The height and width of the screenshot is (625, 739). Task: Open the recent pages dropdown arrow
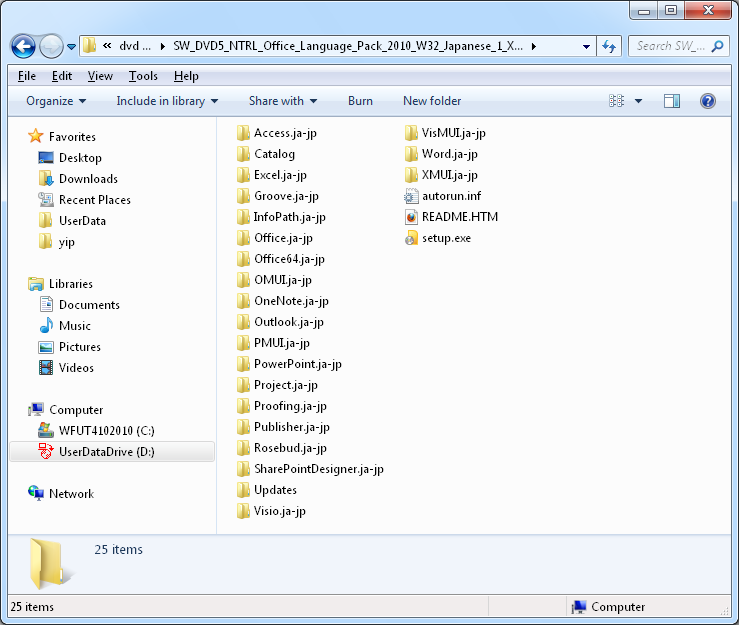[x=71, y=47]
